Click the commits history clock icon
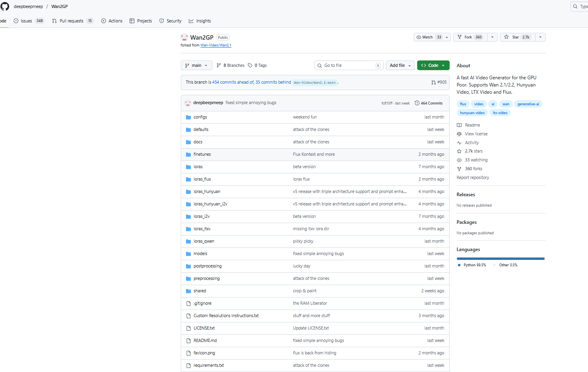 pyautogui.click(x=417, y=103)
